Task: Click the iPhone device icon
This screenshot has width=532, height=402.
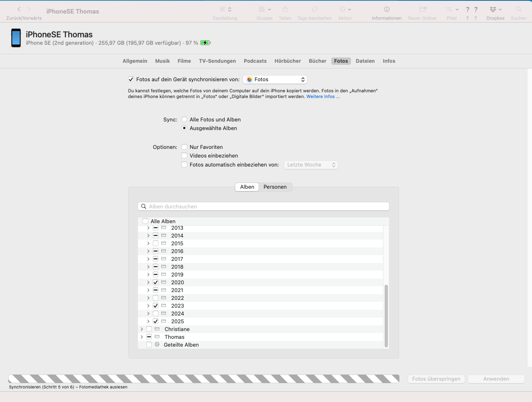Action: pos(16,38)
